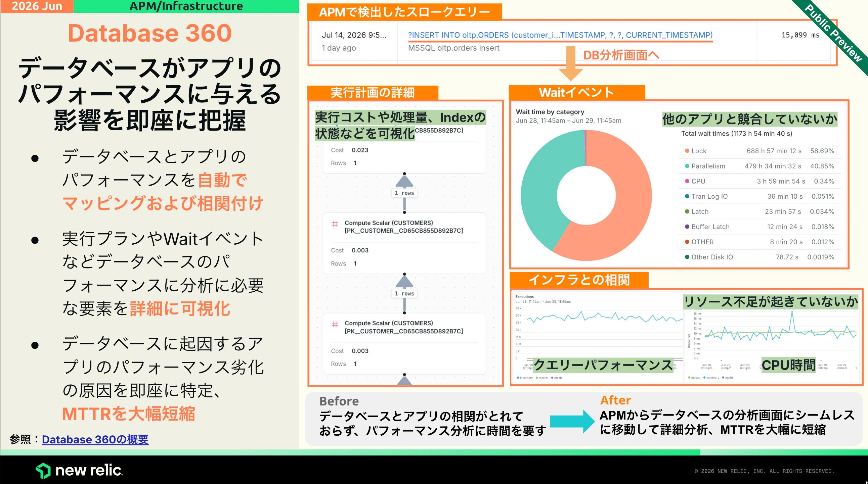Click the copyright notice in the footer
This screenshot has width=868, height=484.
coord(764,471)
